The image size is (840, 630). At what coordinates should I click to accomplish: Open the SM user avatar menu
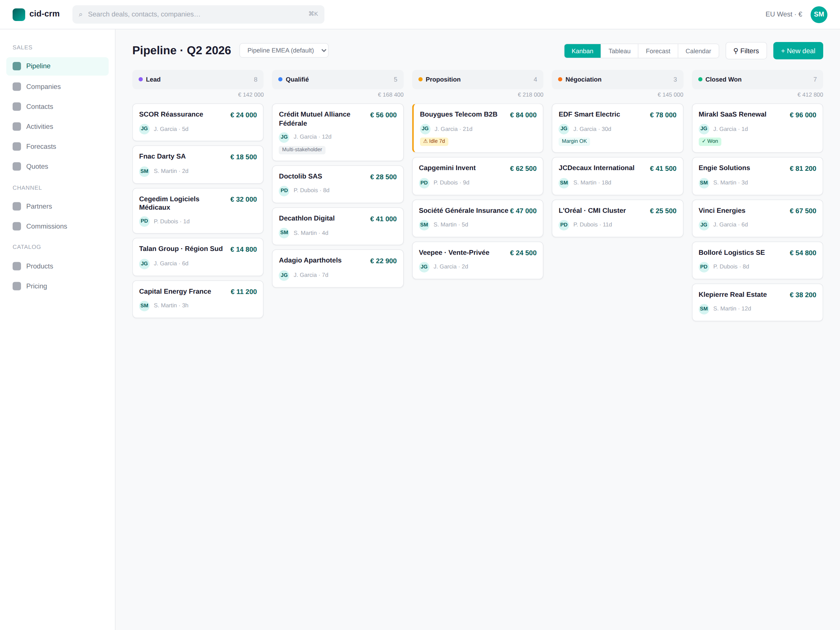coord(819,14)
